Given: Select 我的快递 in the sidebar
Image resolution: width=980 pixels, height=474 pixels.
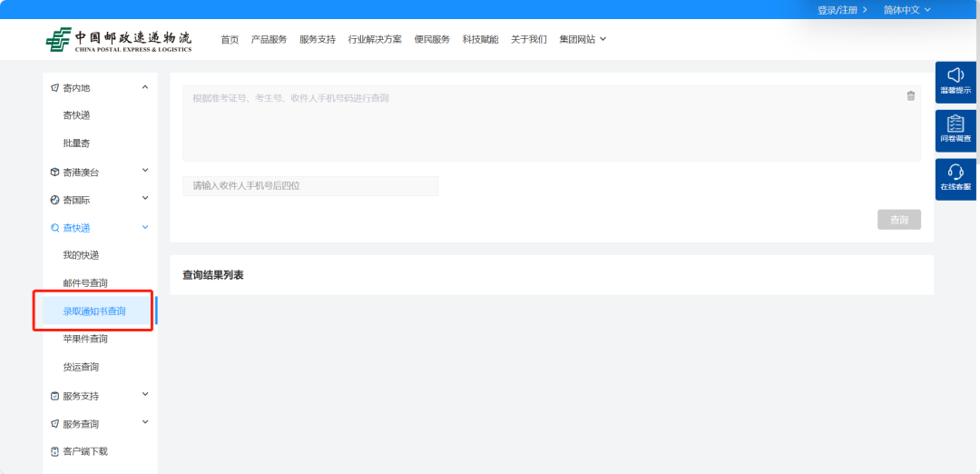Looking at the screenshot, I should 81,255.
